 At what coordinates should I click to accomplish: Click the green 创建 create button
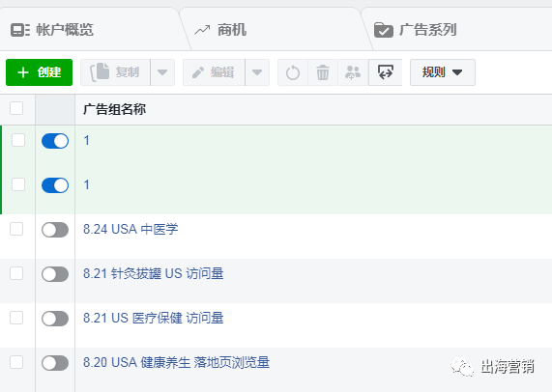click(39, 72)
